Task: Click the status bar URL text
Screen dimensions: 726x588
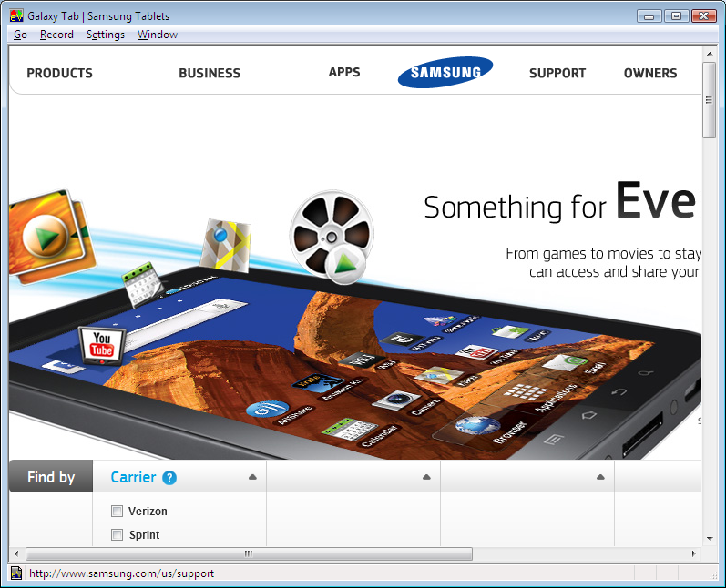Action: (x=121, y=573)
